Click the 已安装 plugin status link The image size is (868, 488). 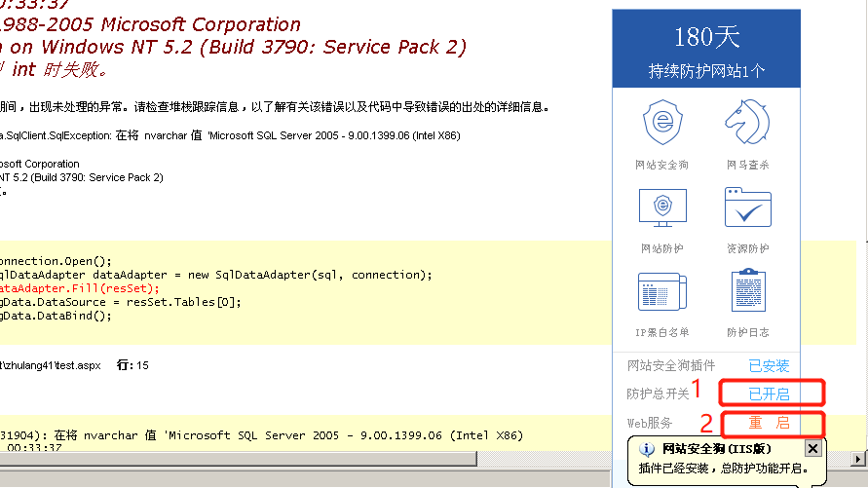click(769, 365)
